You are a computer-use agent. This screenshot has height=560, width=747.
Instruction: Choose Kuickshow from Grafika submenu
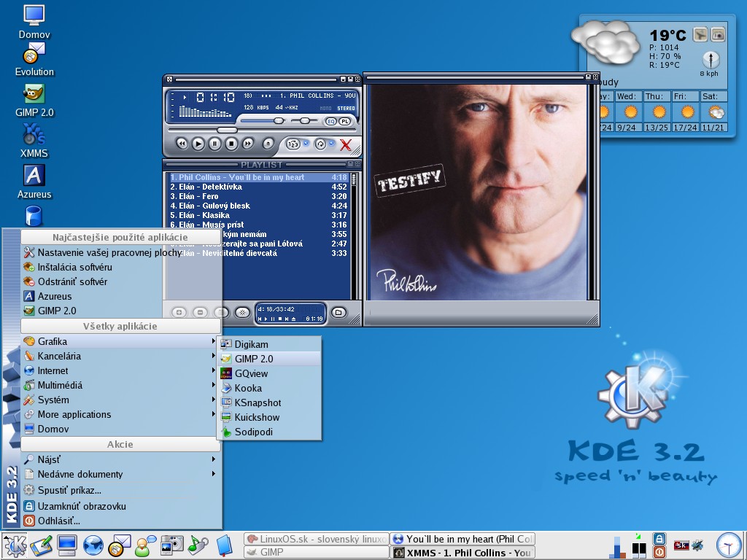tap(270, 417)
